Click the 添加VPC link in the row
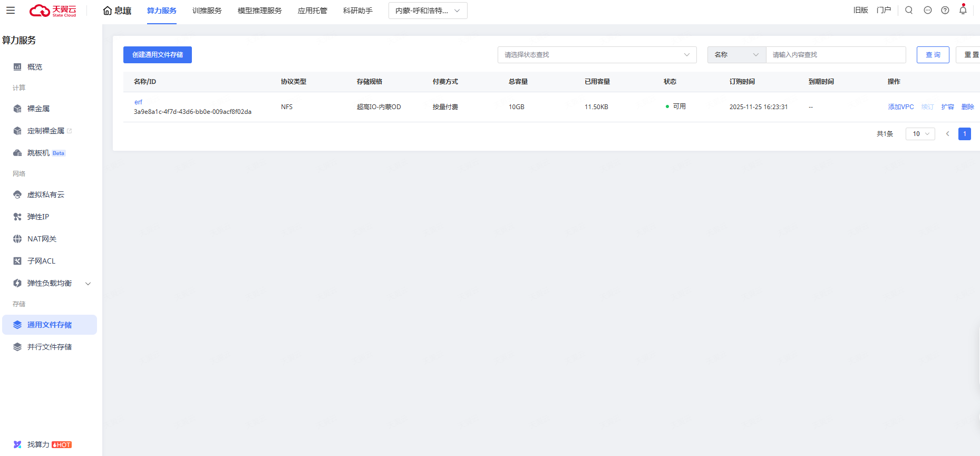Screen dimensions: 980x456 (x=900, y=107)
